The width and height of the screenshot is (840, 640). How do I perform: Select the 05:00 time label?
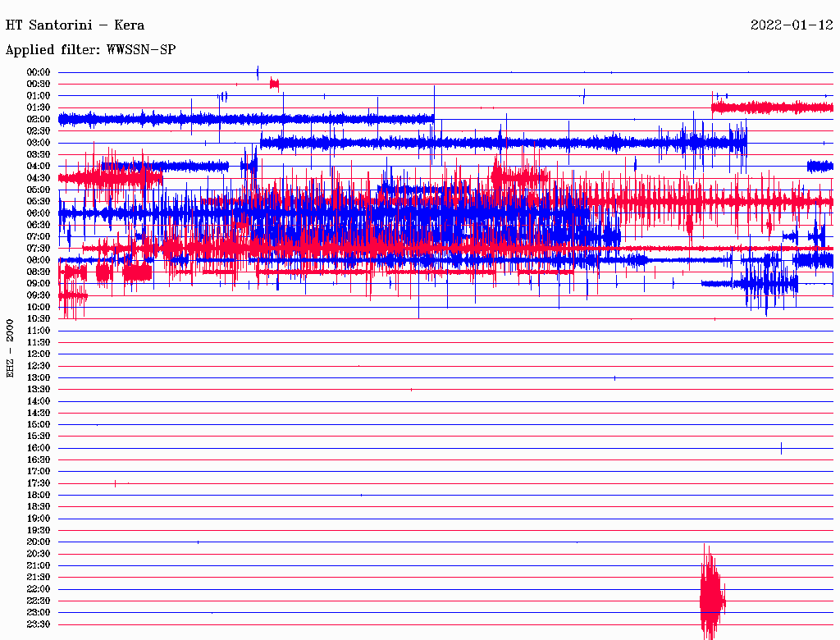(39, 190)
